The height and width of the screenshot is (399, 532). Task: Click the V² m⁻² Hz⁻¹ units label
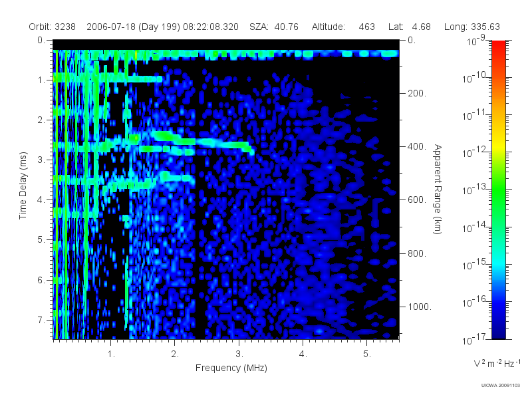click(497, 363)
